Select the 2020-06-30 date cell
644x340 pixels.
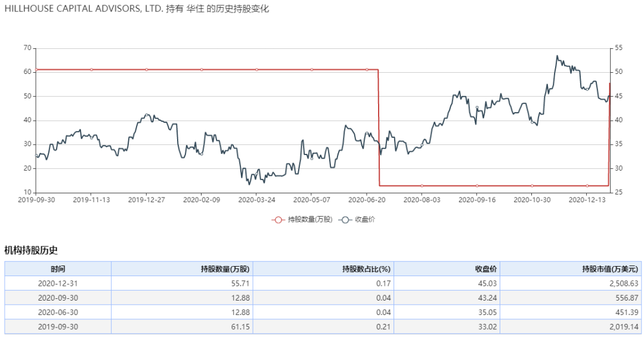click(58, 312)
